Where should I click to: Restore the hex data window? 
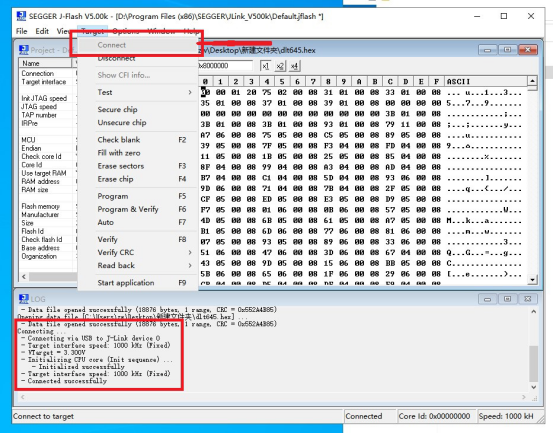tap(508, 50)
